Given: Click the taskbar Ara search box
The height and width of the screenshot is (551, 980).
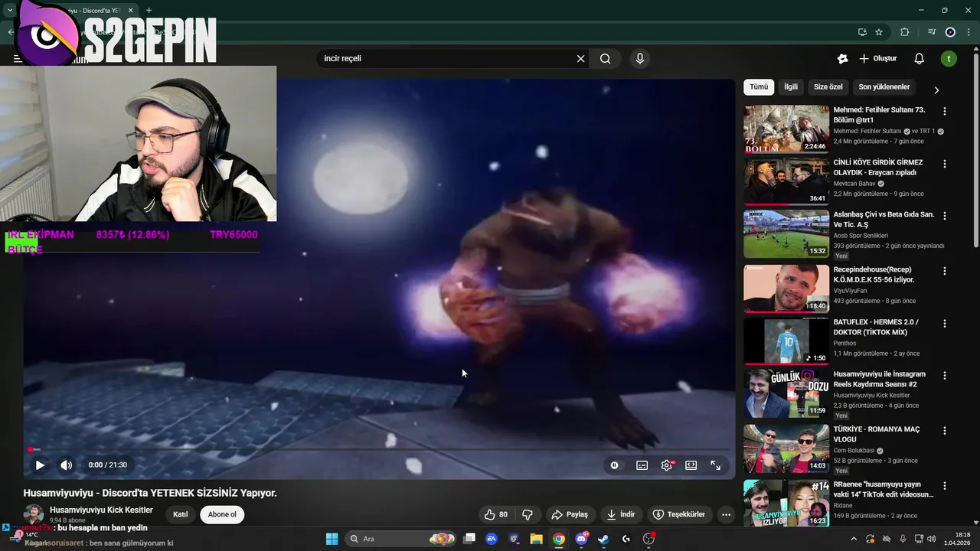Looking at the screenshot, I should [401, 539].
